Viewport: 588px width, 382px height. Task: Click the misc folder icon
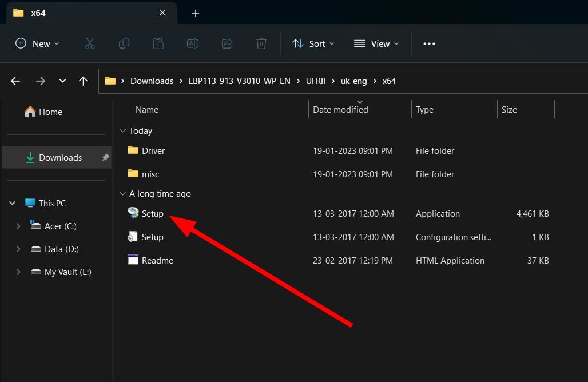point(133,174)
